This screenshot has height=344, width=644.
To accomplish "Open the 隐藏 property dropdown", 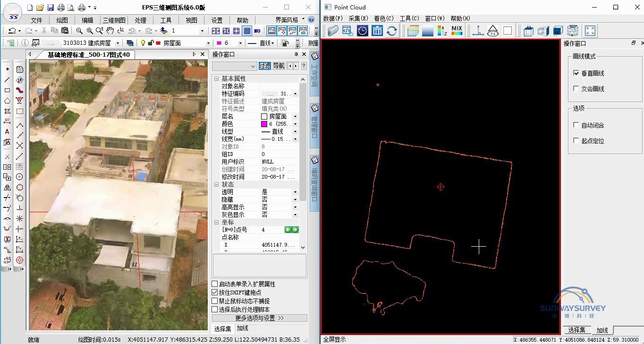I will pos(295,199).
